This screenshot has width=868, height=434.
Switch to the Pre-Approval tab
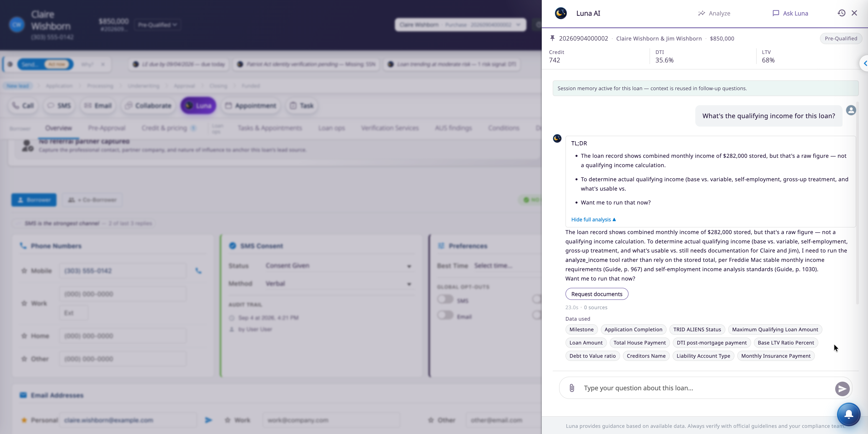click(106, 128)
